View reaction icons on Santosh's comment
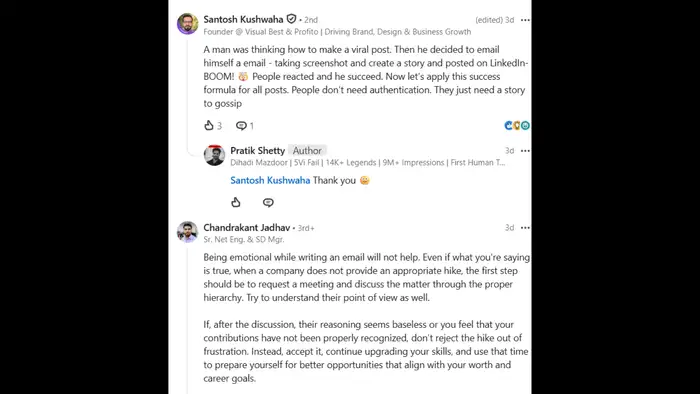The image size is (700, 394). [x=517, y=125]
